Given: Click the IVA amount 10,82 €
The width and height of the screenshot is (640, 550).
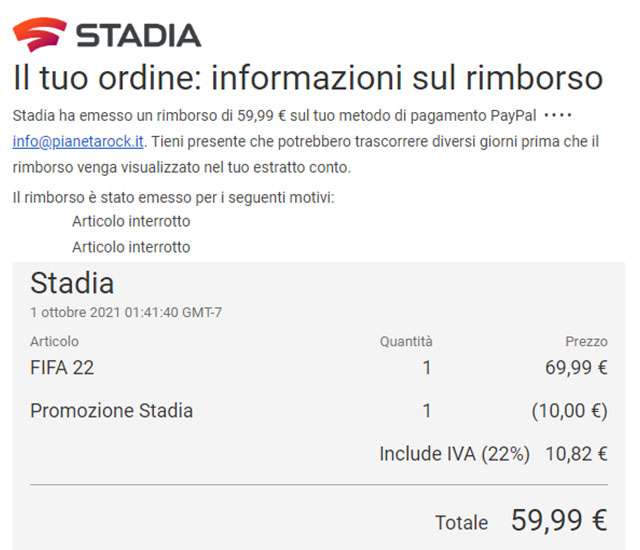Looking at the screenshot, I should (576, 454).
